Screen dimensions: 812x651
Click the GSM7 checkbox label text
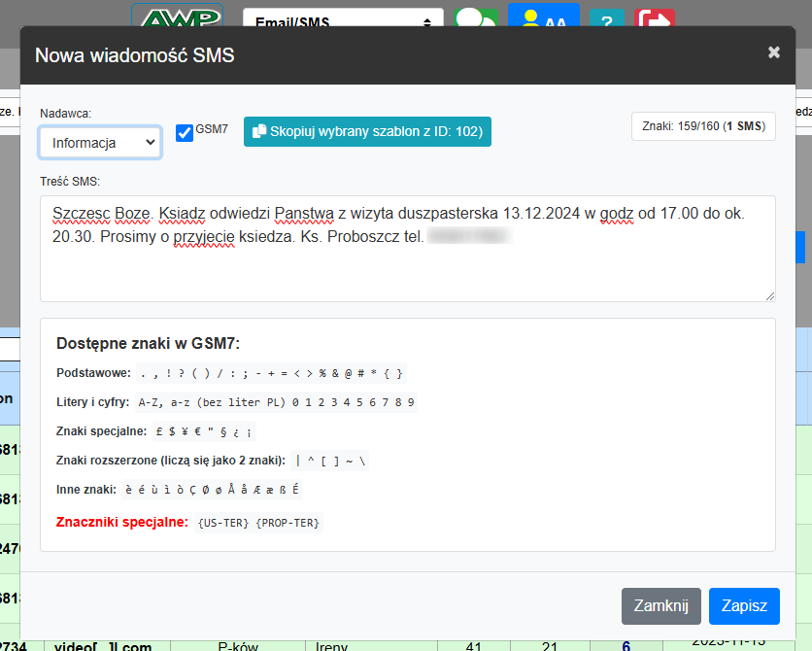tap(212, 128)
